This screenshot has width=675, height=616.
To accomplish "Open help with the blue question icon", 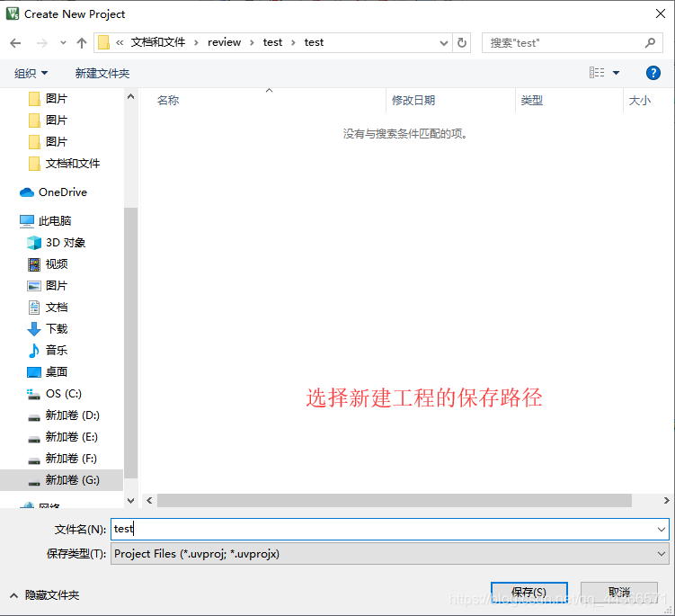I will 653,73.
